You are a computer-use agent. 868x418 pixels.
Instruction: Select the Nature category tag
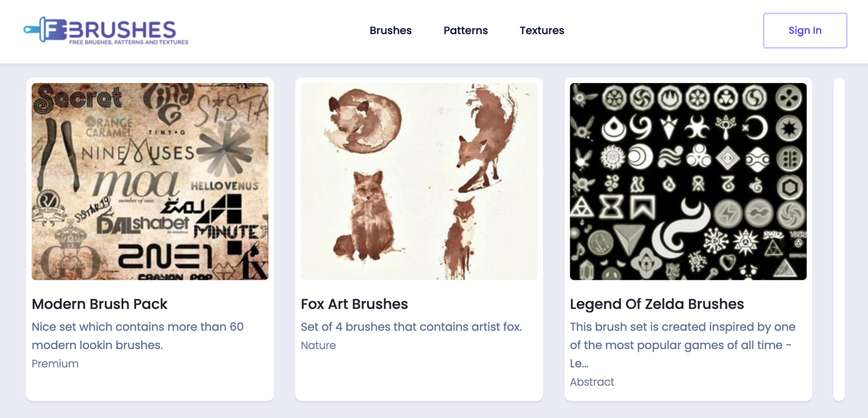[318, 345]
